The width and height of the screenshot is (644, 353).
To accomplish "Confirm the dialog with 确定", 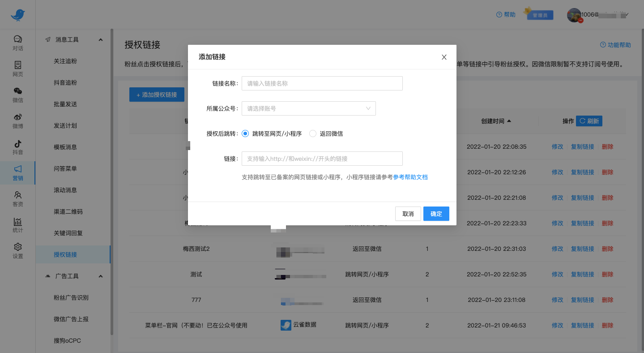I will (436, 214).
